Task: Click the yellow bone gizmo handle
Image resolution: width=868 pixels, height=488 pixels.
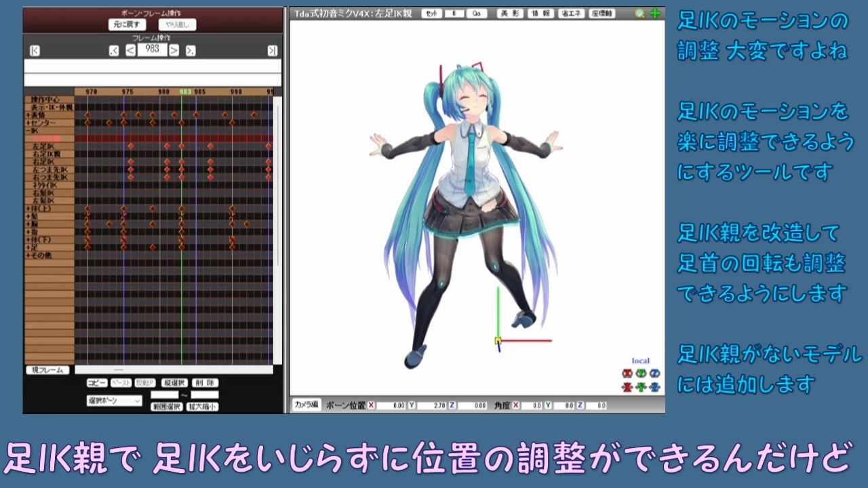Action: (x=498, y=340)
